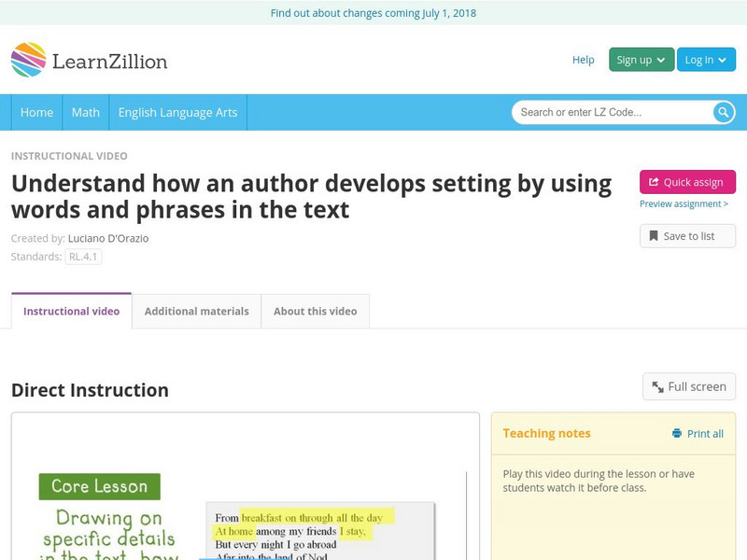The image size is (747, 560).
Task: Click author name Luciano D'Orazio
Action: (x=108, y=238)
